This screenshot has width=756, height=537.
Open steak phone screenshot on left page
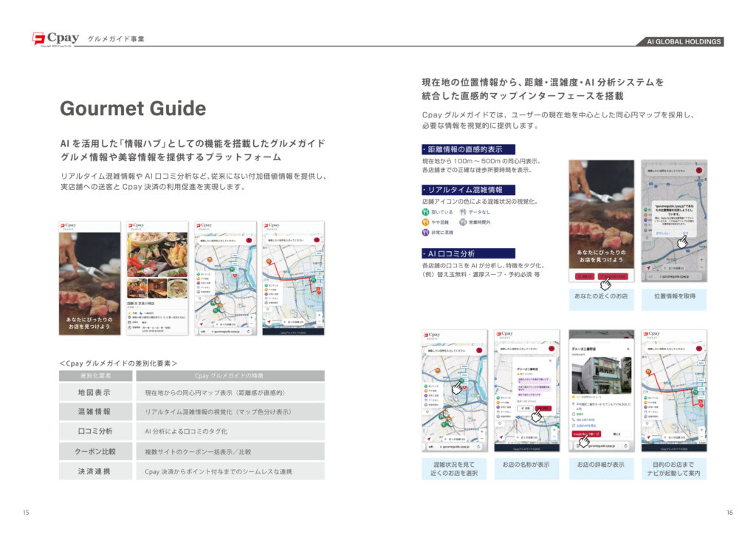89,278
